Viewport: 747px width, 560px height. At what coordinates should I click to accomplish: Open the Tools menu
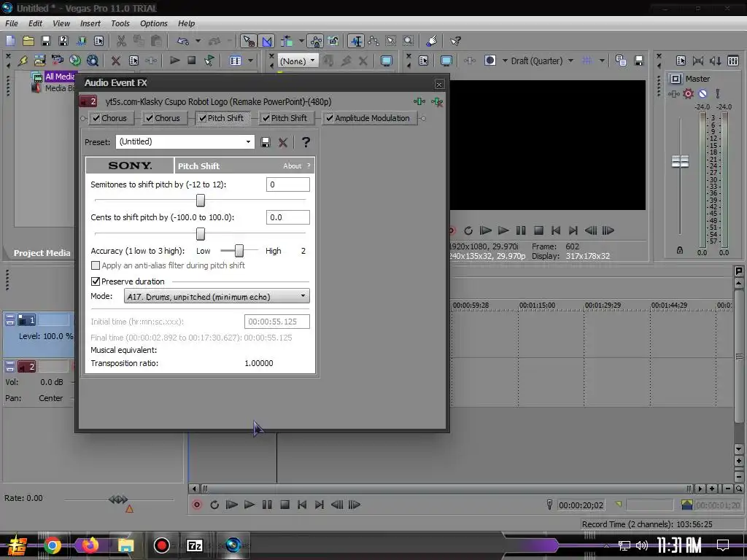[120, 23]
